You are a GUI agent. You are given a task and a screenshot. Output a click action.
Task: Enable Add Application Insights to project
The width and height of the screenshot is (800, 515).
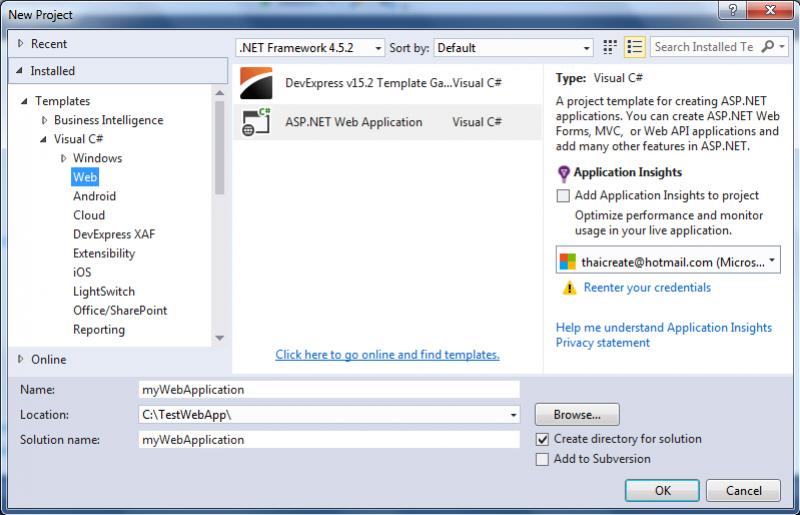[x=563, y=196]
